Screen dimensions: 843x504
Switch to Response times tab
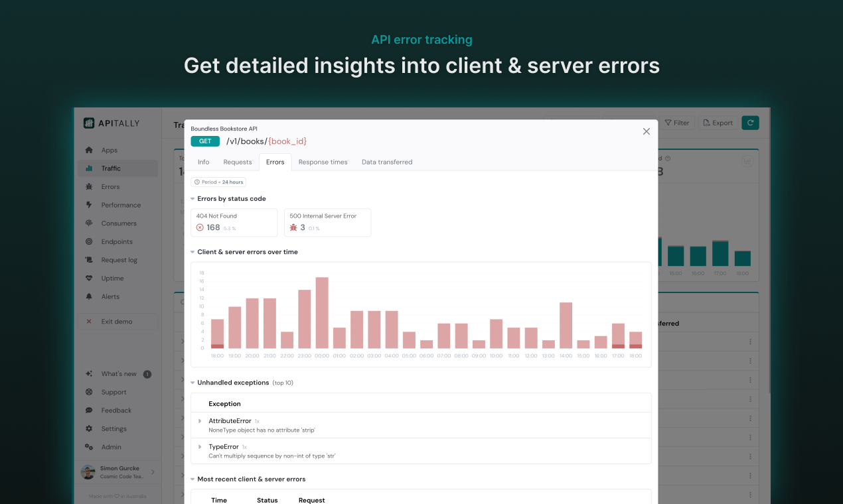coord(323,162)
